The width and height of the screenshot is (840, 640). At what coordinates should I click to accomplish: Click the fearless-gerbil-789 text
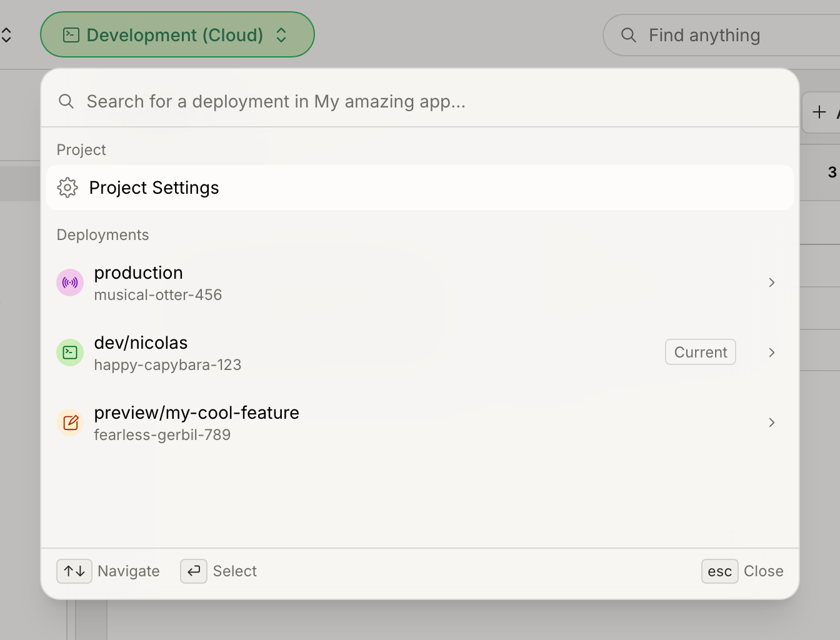point(162,435)
